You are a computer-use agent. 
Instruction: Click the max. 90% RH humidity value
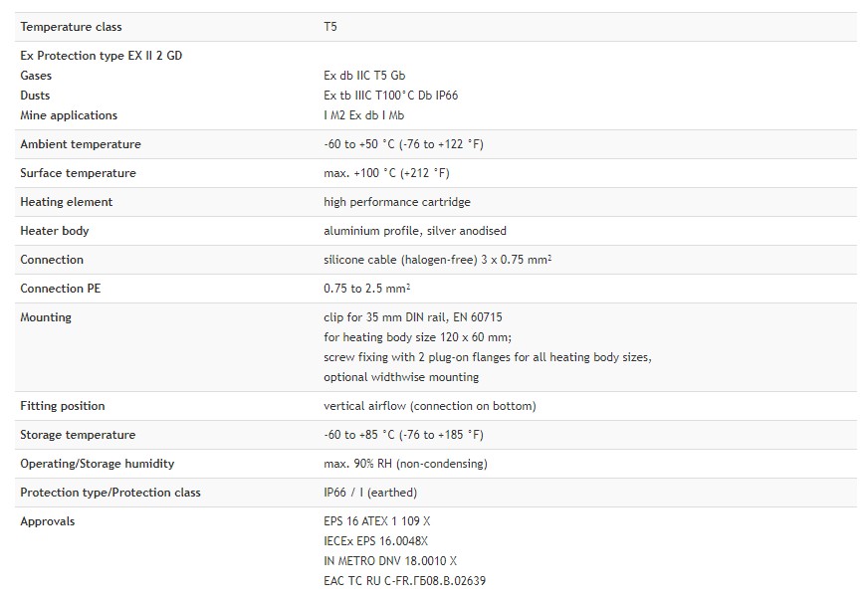(x=405, y=464)
